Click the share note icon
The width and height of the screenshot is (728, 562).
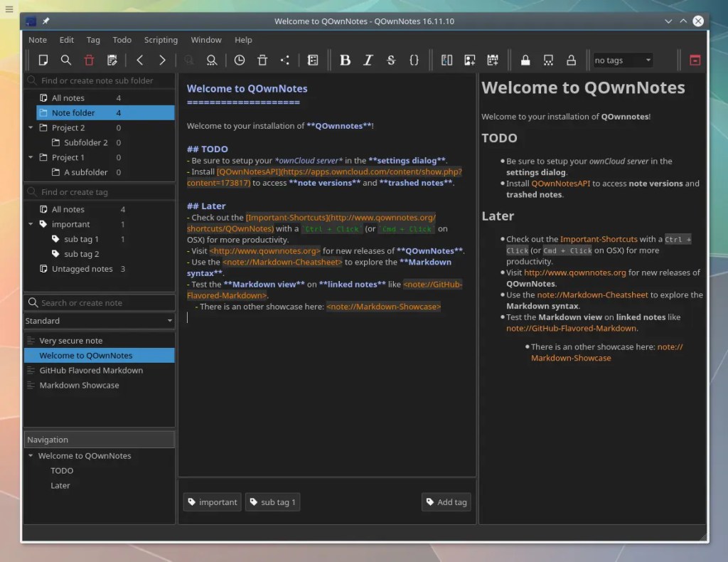point(285,60)
